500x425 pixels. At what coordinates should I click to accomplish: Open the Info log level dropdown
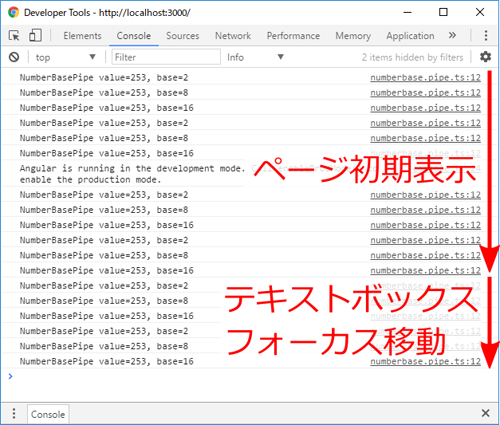pyautogui.click(x=255, y=57)
